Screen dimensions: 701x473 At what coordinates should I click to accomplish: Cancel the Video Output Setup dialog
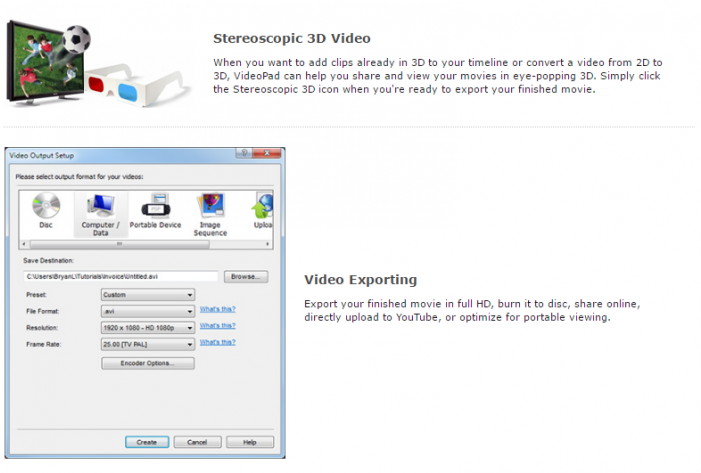pos(197,442)
